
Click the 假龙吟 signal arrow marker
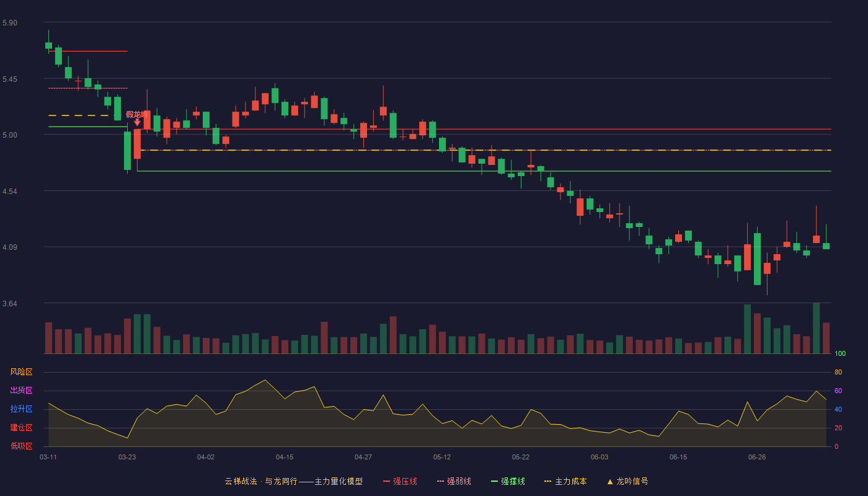tap(137, 122)
